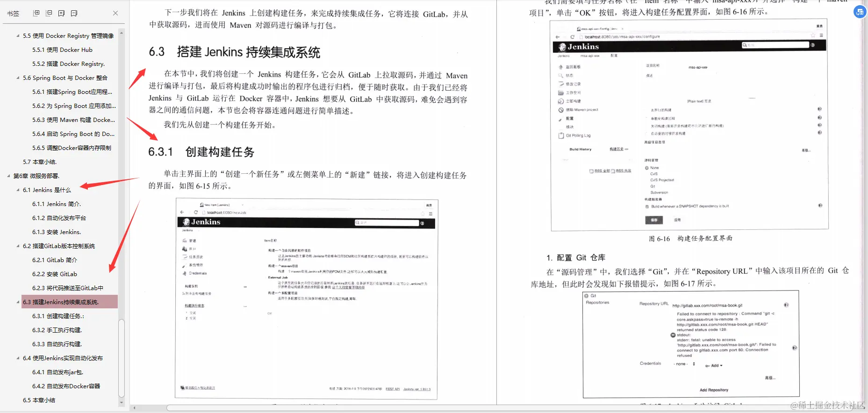The height and width of the screenshot is (413, 868).
Task: Open bookmark 6.5 本章小结
Action: 39,400
